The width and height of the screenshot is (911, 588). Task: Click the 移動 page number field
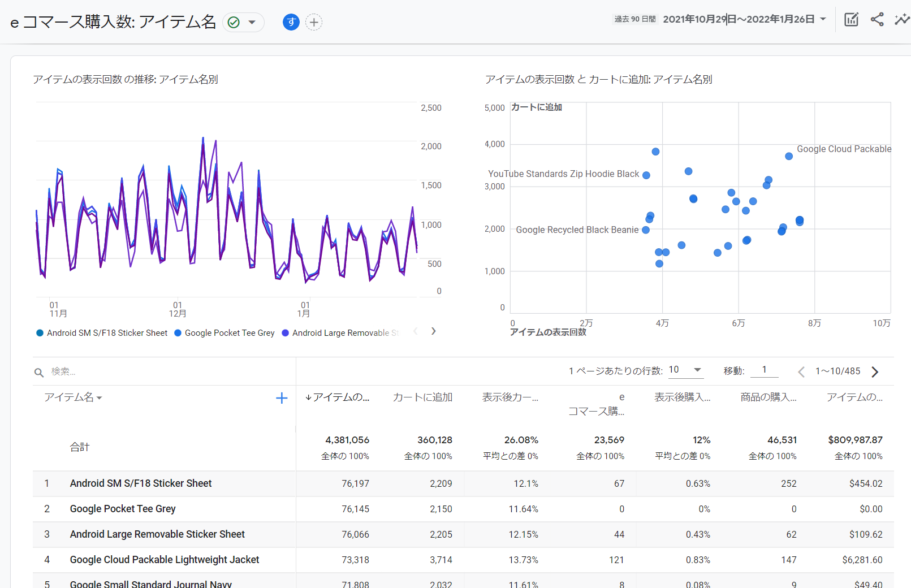tap(764, 370)
